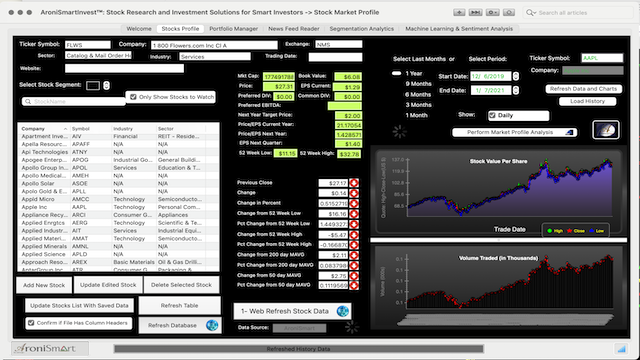Click red arrow for Change from 200 day MAVG
640x360 pixels.
coord(354,255)
